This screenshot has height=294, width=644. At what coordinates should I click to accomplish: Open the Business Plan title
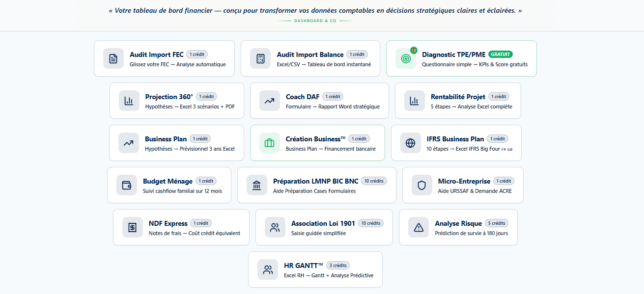pos(167,139)
